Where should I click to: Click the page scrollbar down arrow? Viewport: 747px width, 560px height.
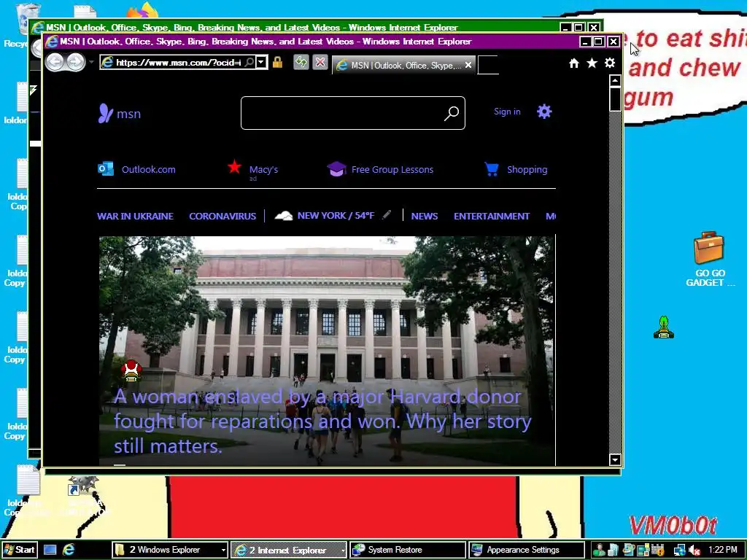coord(615,459)
